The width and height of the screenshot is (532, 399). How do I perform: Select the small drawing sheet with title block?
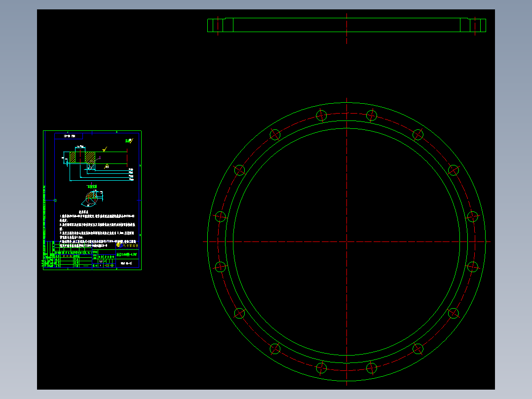(x=92, y=200)
